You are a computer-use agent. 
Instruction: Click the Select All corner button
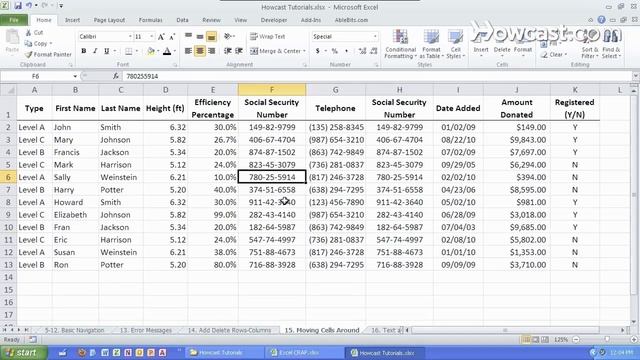8,90
